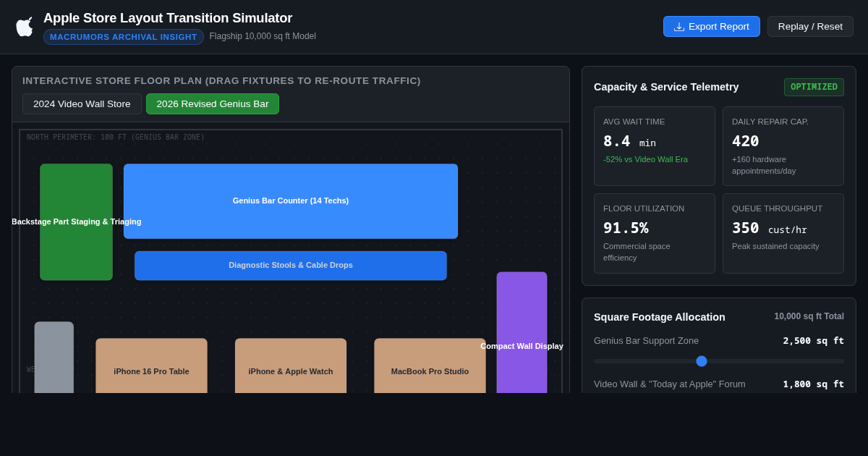Select the Backstage Part Staging & Triaging block

pos(76,222)
